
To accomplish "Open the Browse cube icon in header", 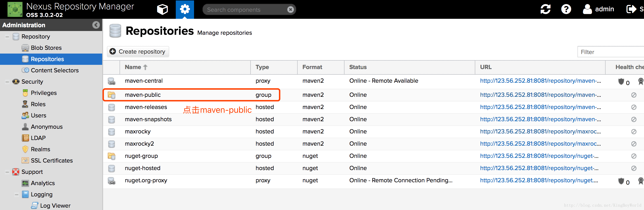I will pos(162,10).
